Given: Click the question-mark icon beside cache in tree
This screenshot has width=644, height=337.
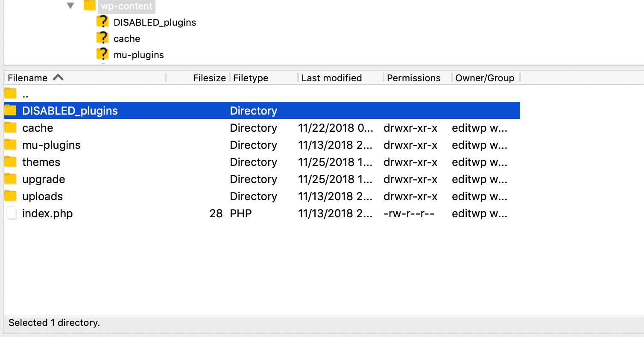Looking at the screenshot, I should (103, 38).
